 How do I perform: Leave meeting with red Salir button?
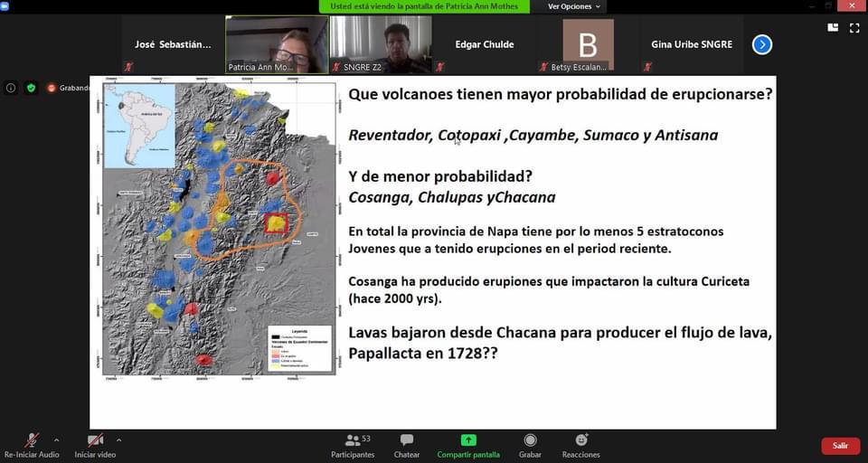click(840, 446)
